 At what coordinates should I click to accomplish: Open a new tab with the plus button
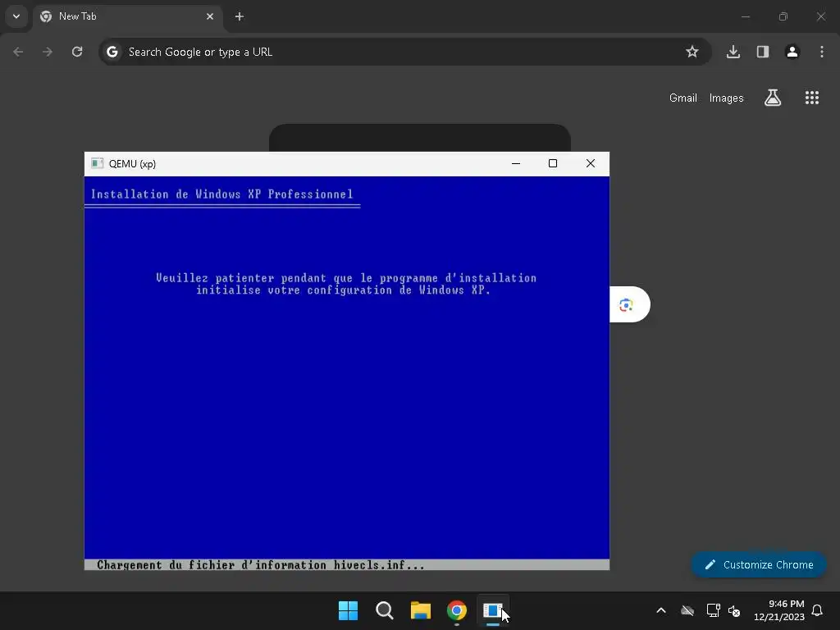click(240, 16)
